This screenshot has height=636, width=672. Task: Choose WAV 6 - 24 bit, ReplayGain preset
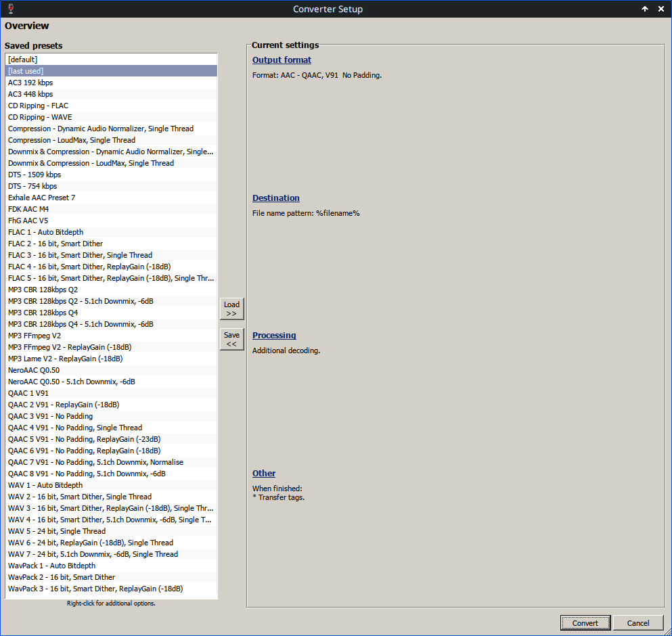point(111,543)
